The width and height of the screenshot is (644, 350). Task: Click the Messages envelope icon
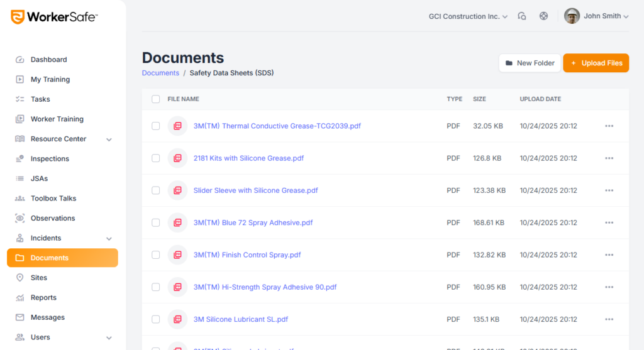click(19, 317)
